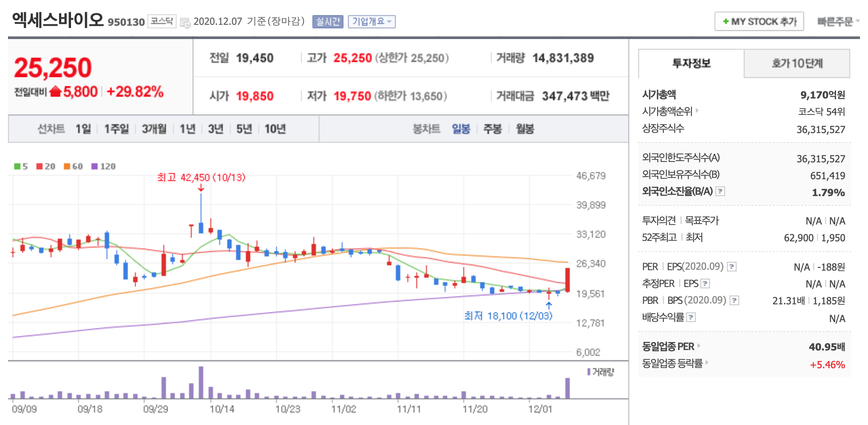Select the 3년 line chart period

click(x=216, y=129)
